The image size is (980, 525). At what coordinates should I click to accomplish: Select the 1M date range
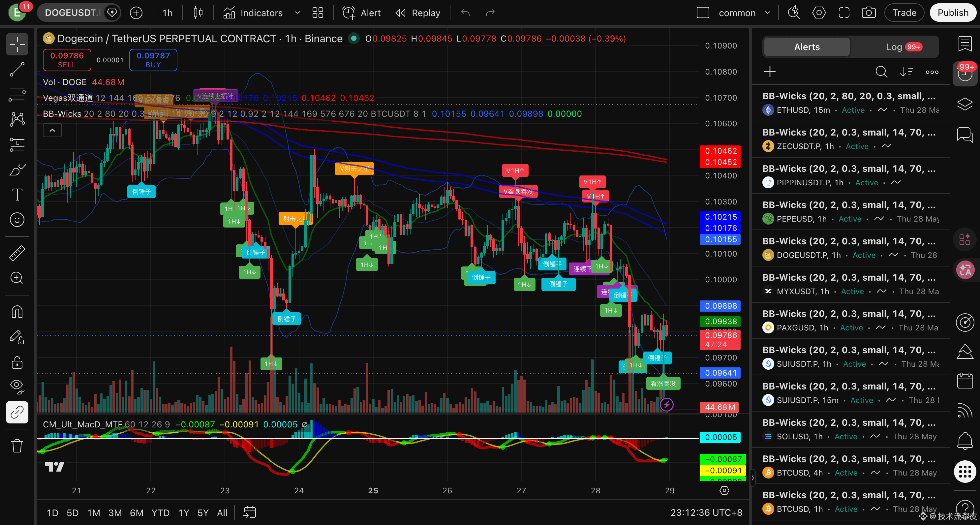coord(94,513)
